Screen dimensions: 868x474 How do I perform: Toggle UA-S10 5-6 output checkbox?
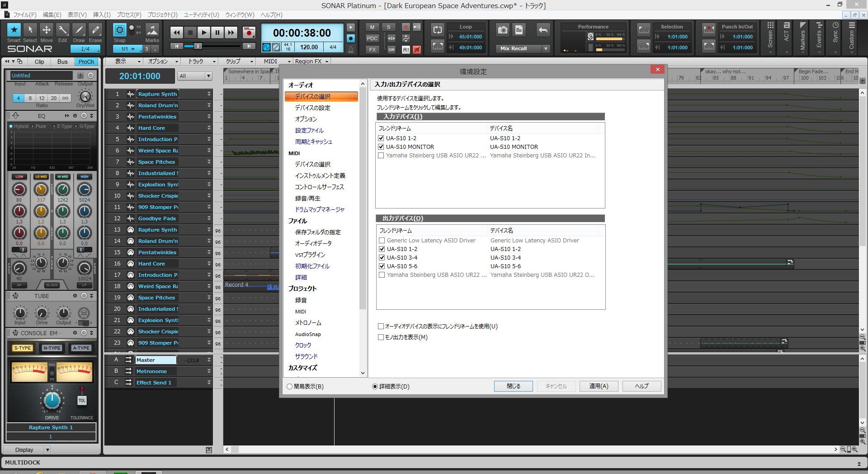[382, 266]
